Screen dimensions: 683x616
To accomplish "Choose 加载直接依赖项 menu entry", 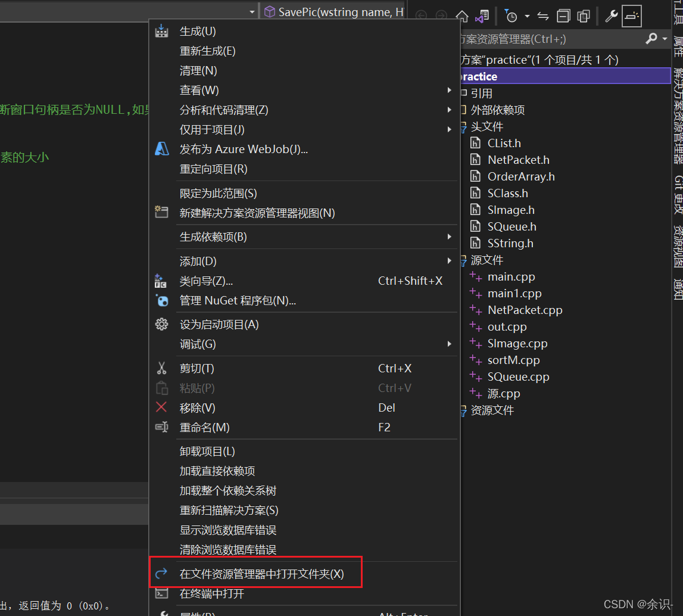I will tap(217, 471).
